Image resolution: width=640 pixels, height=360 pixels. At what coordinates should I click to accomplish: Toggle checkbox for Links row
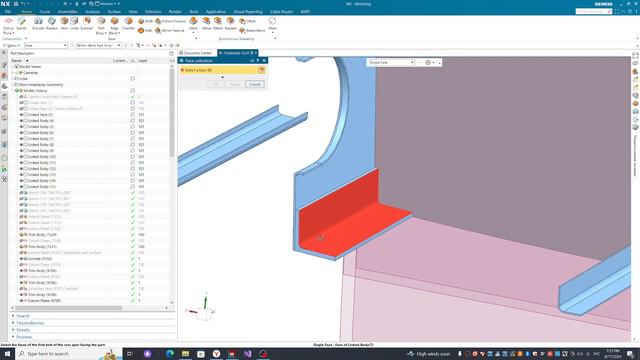coord(133,78)
